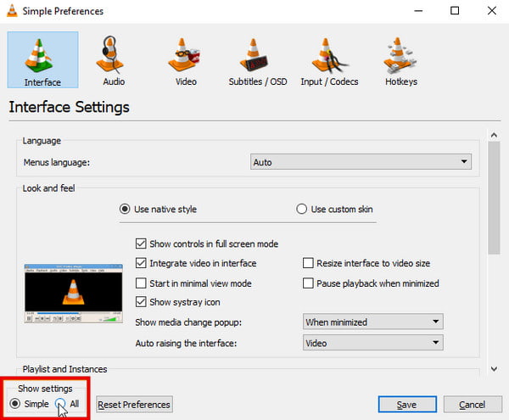Open the Audio preferences category
The height and width of the screenshot is (420, 509).
click(x=114, y=61)
